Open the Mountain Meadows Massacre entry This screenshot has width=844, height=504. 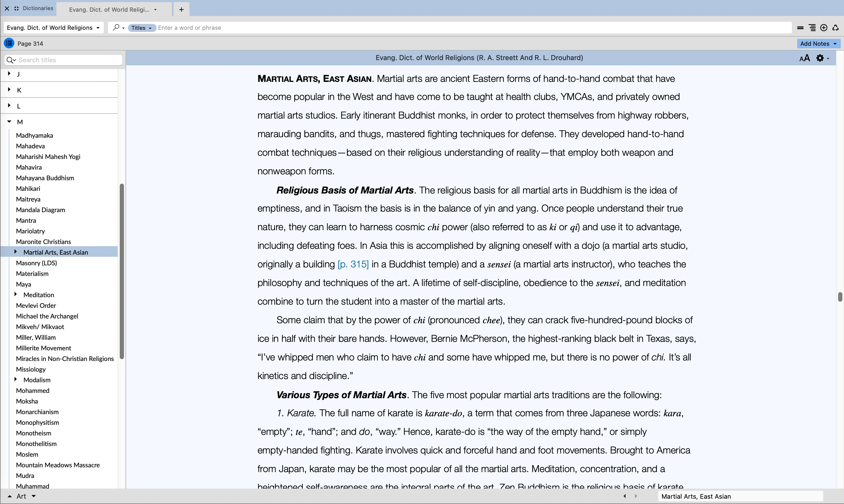point(58,465)
